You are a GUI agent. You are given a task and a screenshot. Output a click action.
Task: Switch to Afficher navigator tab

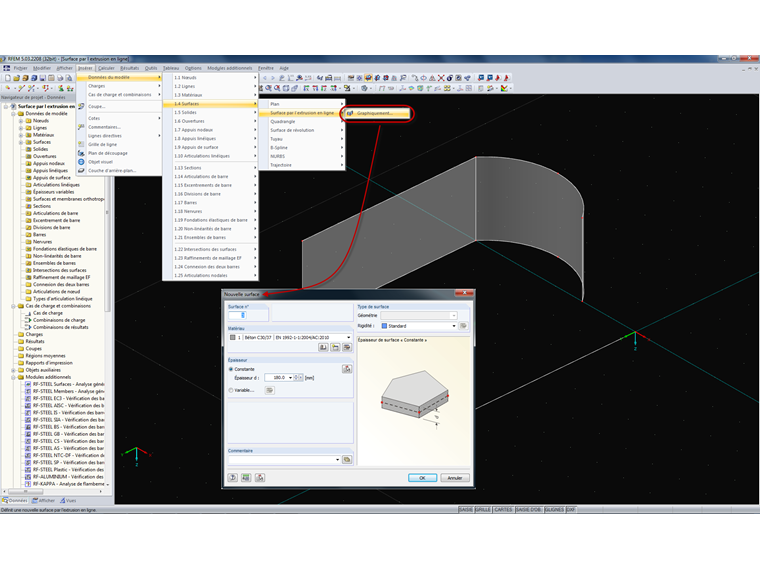click(x=44, y=501)
